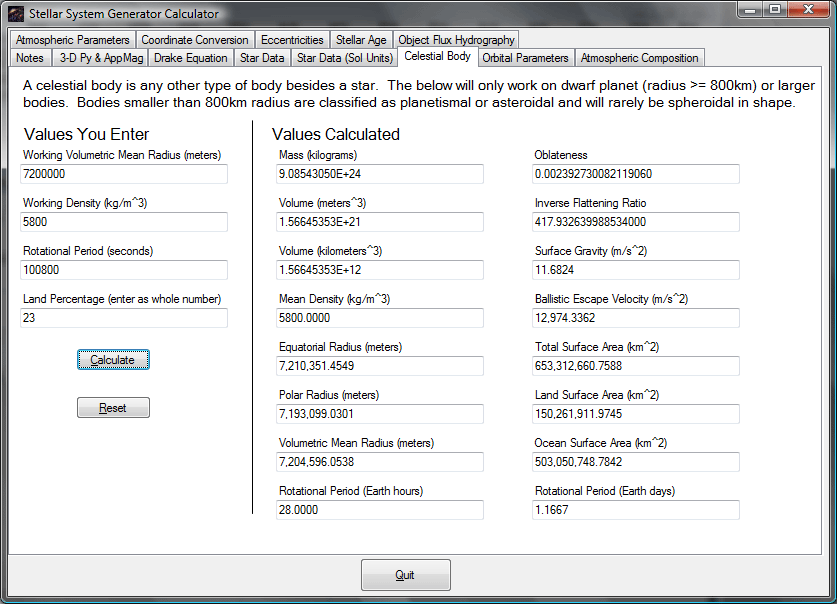Open the Object Flux Hydrography tab

click(456, 40)
